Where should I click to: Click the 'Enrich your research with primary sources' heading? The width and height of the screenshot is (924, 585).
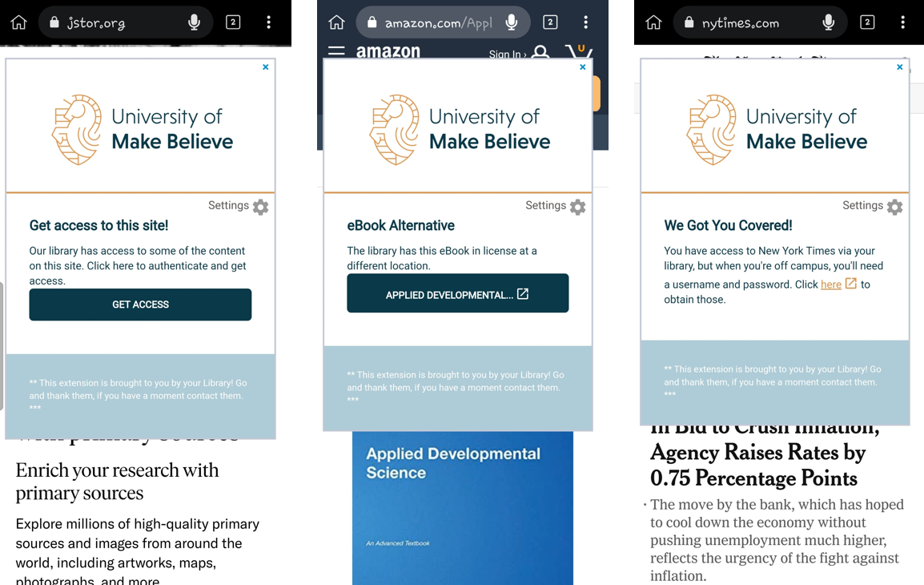click(117, 481)
